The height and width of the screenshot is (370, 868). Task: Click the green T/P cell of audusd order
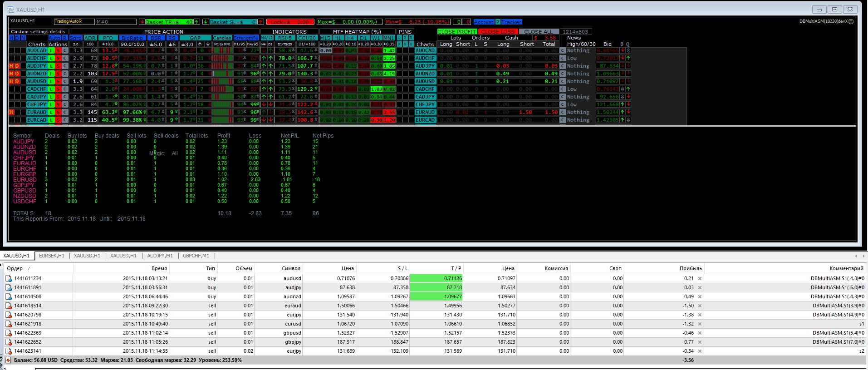click(436, 279)
